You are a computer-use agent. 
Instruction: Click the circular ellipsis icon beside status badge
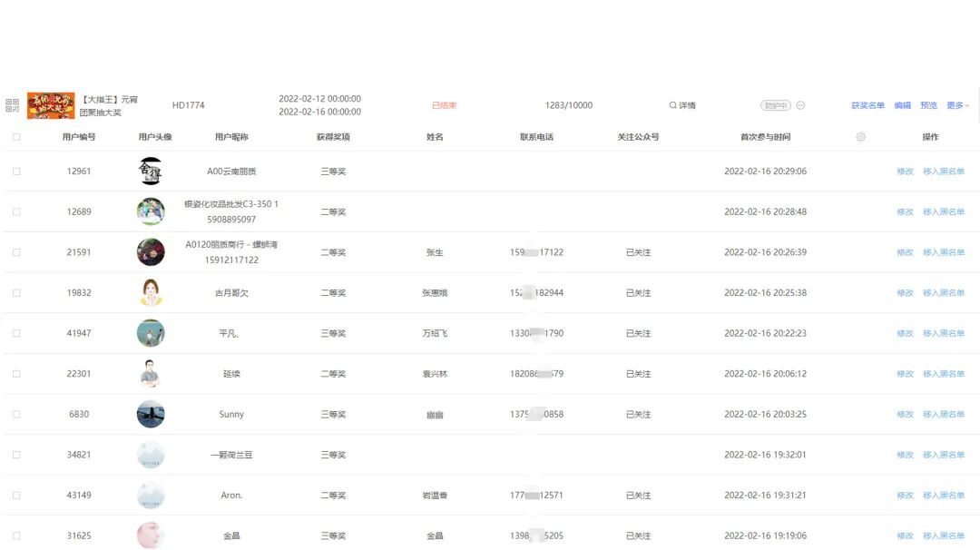(x=800, y=105)
